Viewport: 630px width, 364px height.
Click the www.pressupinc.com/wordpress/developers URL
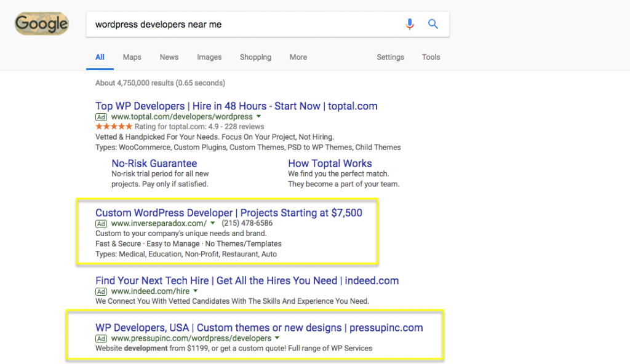tap(191, 338)
